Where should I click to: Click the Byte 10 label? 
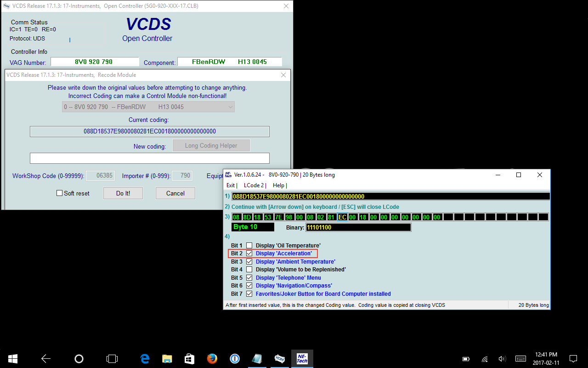253,227
